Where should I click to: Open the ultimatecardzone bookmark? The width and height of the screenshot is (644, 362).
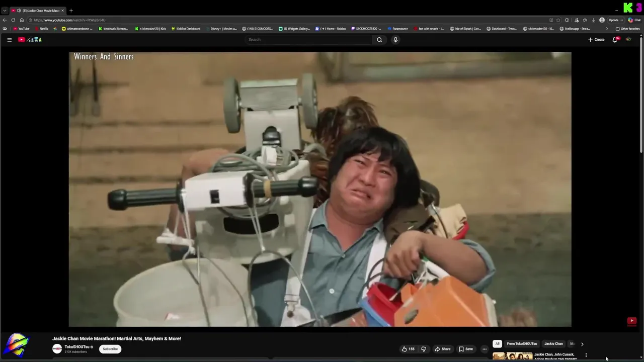point(77,29)
